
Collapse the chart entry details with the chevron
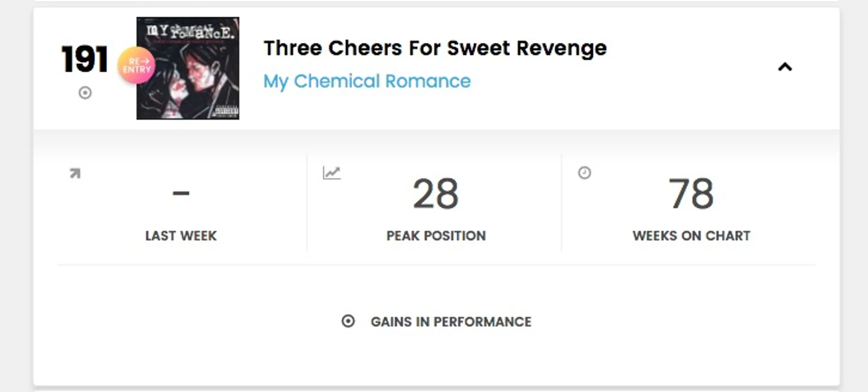pos(785,67)
